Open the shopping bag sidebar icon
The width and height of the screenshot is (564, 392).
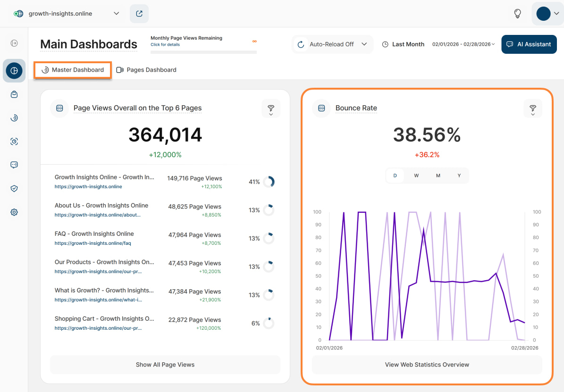14,94
